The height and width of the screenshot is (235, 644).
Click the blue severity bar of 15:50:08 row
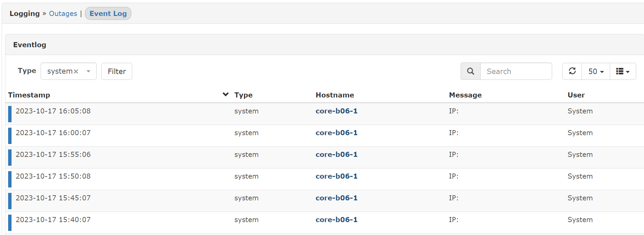coord(10,179)
